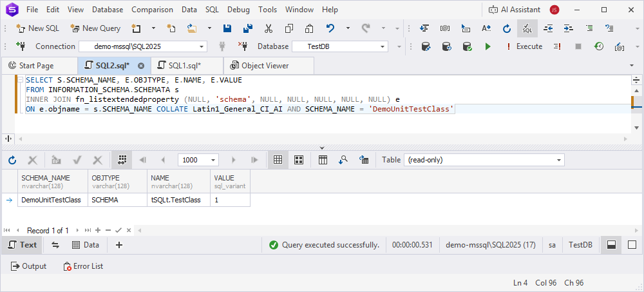Toggle the SQL syntax check icon
644x292 pixels.
[x=527, y=28]
